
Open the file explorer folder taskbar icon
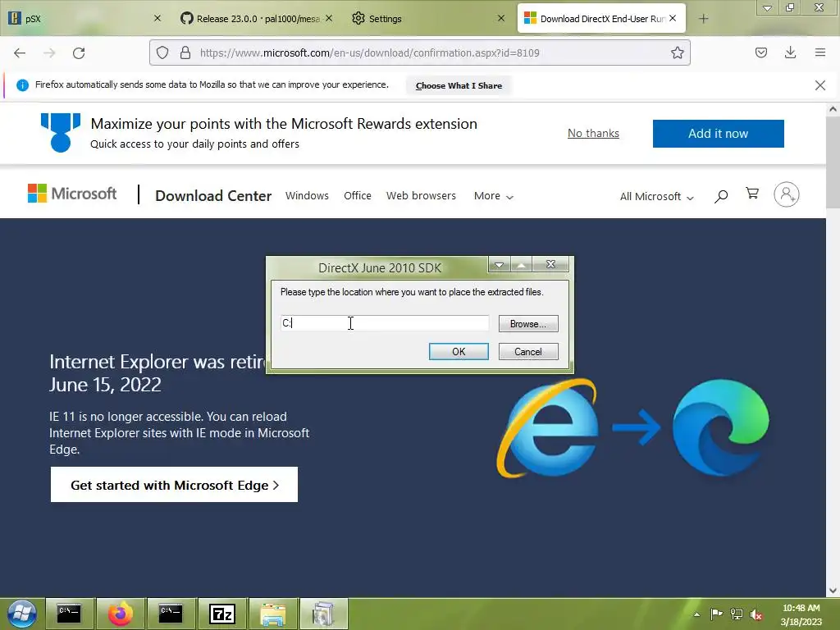[x=272, y=614]
